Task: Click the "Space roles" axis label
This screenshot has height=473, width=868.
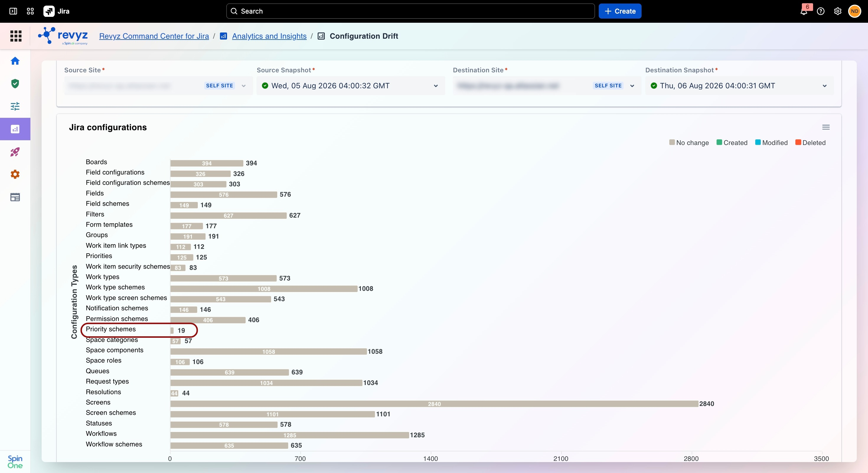Action: coord(103,361)
